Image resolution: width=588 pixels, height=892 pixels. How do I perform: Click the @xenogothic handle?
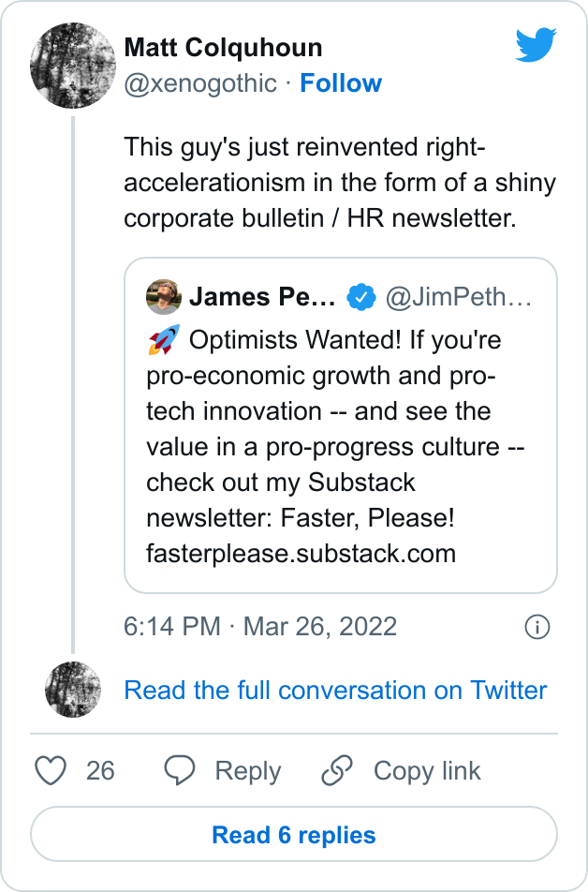pos(200,83)
